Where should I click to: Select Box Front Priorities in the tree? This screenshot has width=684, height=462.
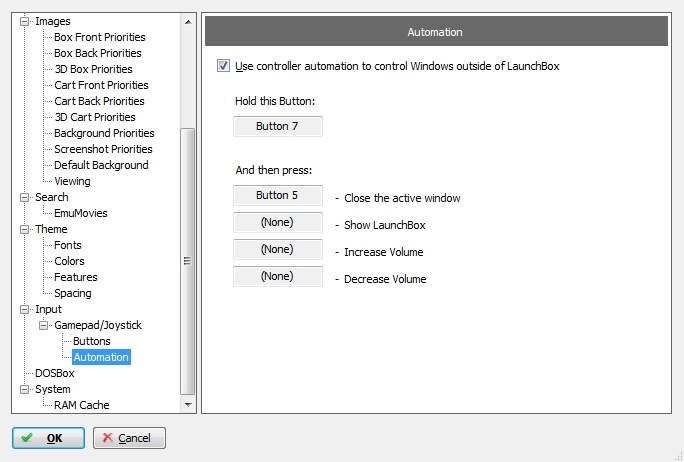pos(99,37)
